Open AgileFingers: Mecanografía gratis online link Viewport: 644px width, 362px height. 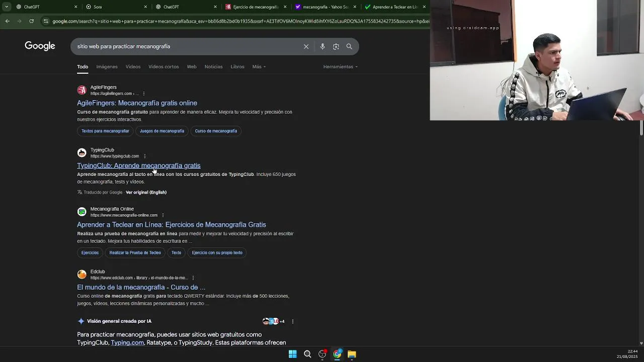click(137, 103)
